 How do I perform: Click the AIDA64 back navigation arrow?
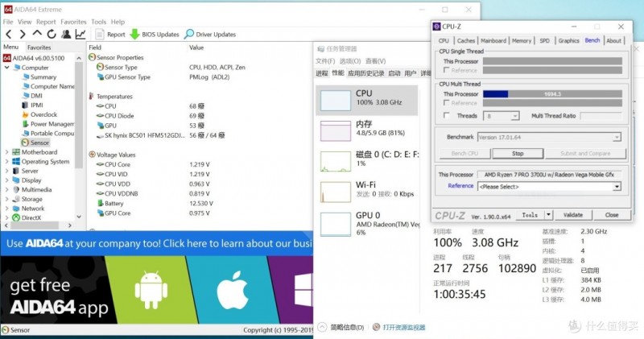9,34
